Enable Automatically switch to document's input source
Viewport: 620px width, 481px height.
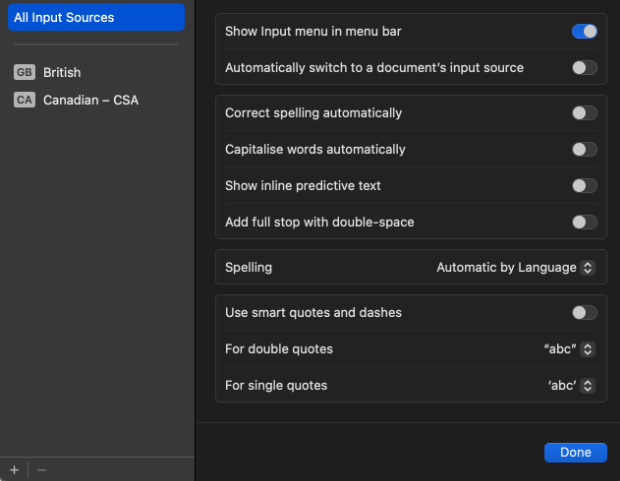pos(584,68)
